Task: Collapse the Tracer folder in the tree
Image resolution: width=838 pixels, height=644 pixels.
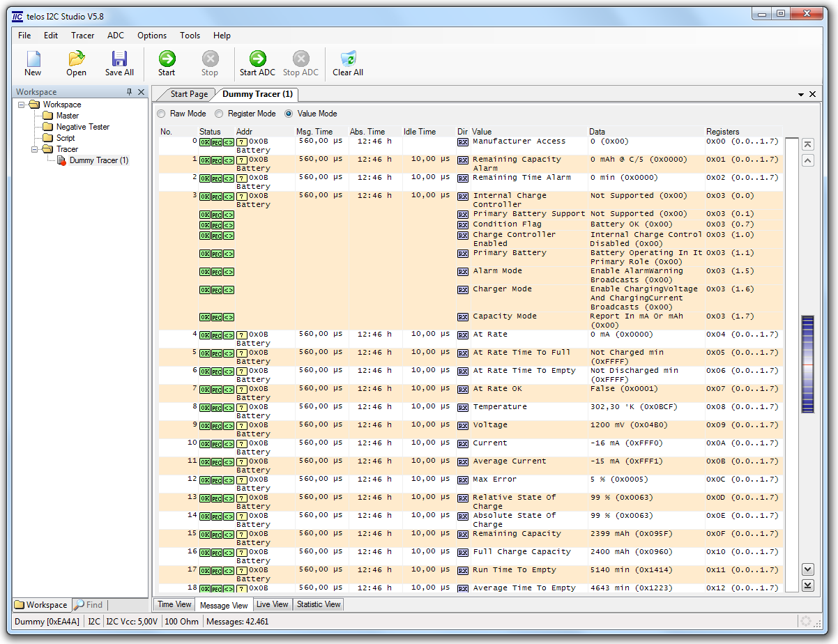Action: 35,149
